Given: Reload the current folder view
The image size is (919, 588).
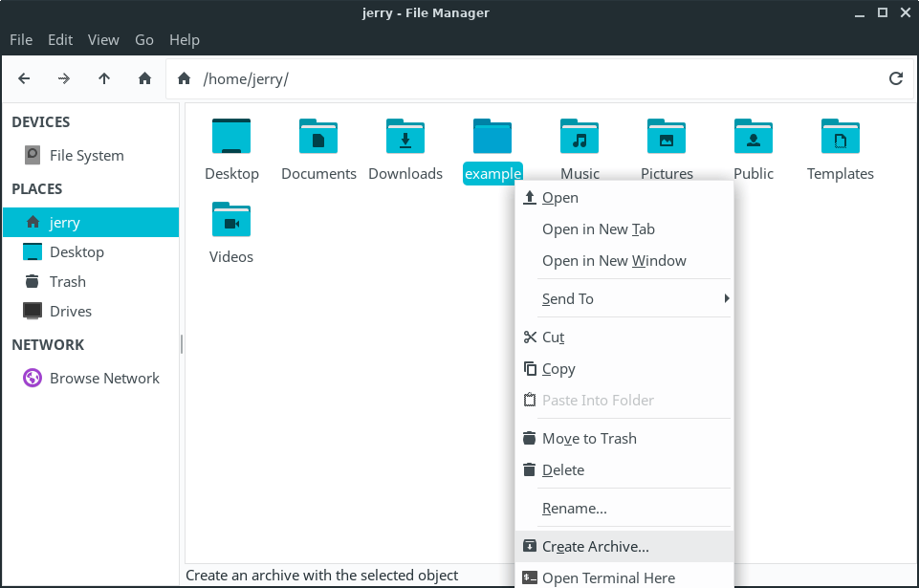Looking at the screenshot, I should [895, 78].
